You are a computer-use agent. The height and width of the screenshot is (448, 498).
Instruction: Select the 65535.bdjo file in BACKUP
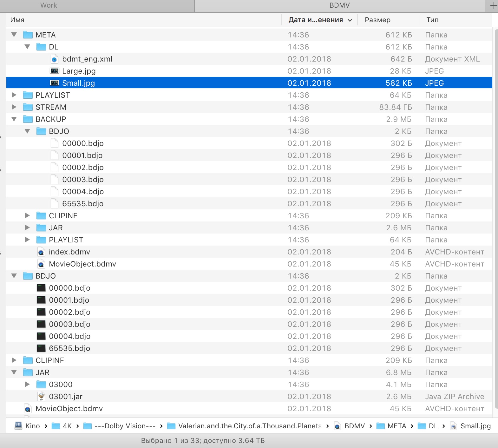83,204
